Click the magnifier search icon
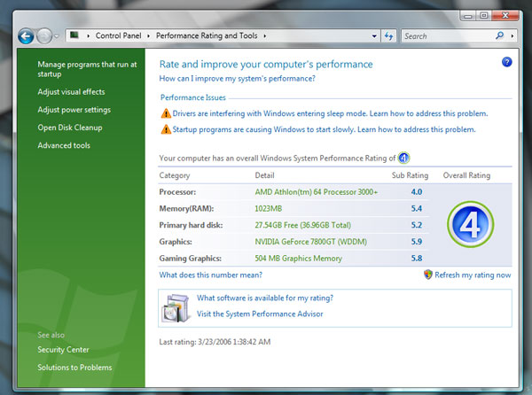Image resolution: width=532 pixels, height=395 pixels. pos(500,35)
